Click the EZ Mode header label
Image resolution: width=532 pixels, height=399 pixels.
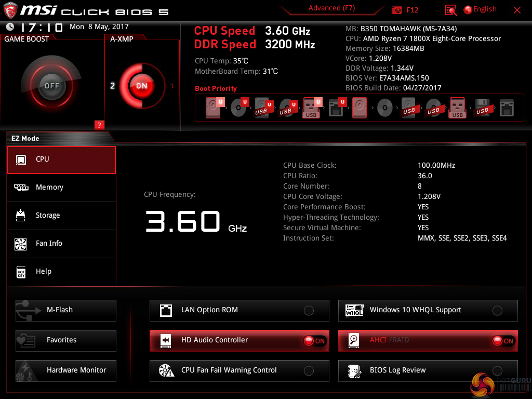(x=25, y=138)
